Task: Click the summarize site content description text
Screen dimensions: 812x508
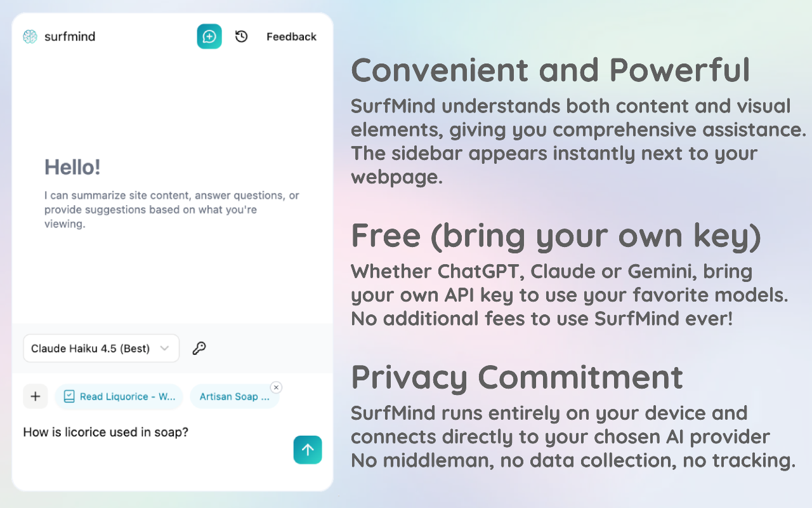Action: point(171,210)
